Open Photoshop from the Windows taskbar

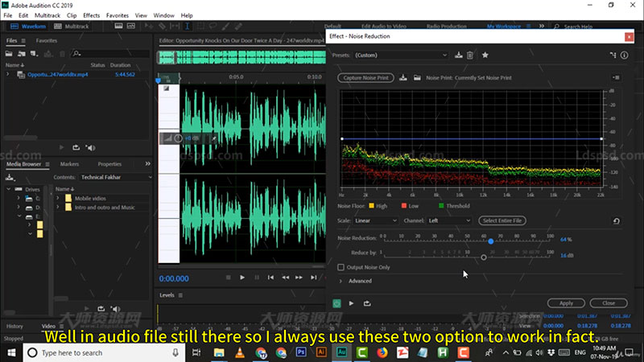pyautogui.click(x=301, y=352)
